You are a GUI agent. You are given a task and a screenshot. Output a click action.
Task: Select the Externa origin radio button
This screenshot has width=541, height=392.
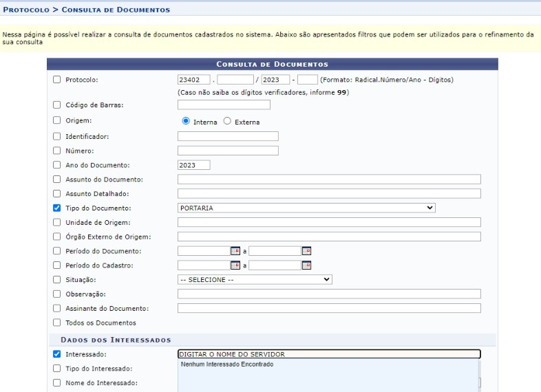click(227, 121)
